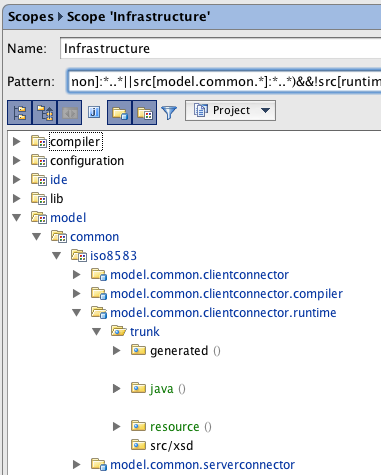The width and height of the screenshot is (381, 475).
Task: Select the src/xsd folder row
Action: pyautogui.click(x=172, y=446)
